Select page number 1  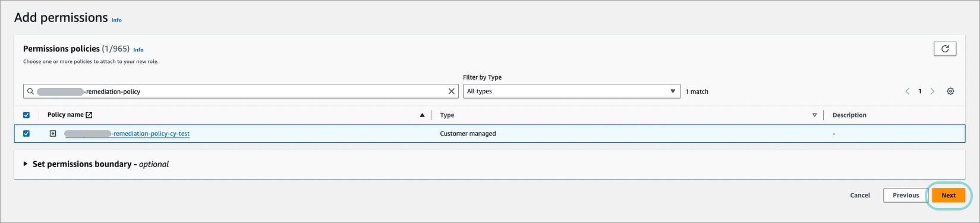click(x=920, y=92)
